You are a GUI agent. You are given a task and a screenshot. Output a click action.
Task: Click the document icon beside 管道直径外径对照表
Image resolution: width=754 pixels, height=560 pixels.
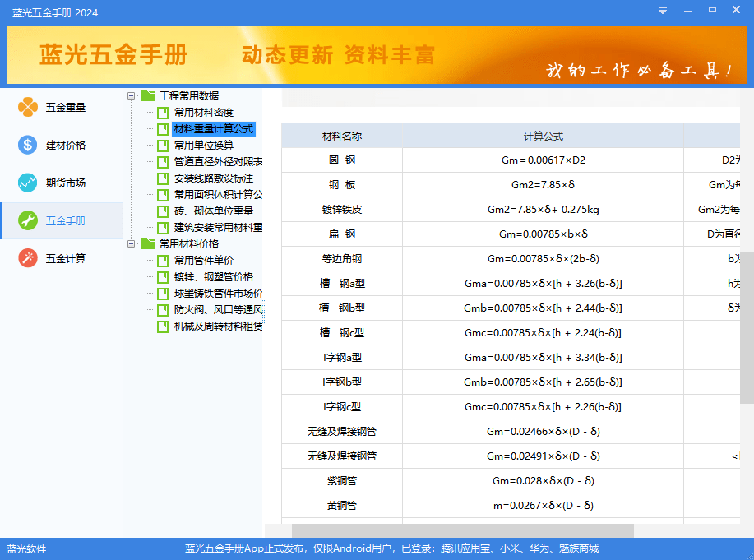(x=161, y=161)
